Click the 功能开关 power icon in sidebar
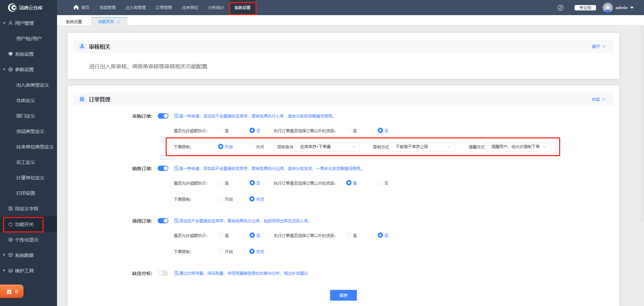This screenshot has width=644, height=306. pos(10,224)
